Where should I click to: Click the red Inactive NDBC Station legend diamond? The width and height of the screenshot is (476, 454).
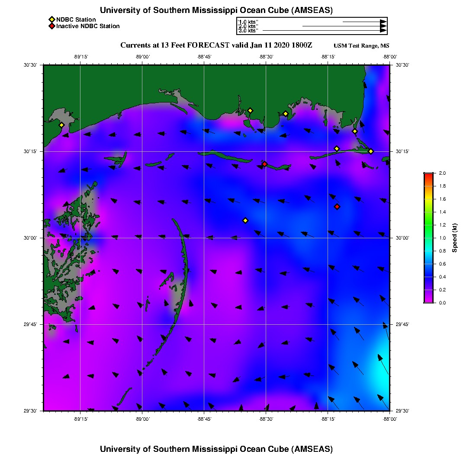[51, 26]
